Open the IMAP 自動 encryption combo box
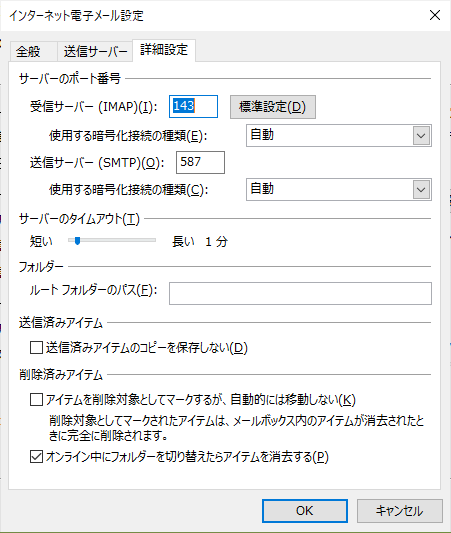This screenshot has height=533, width=451. (x=339, y=136)
